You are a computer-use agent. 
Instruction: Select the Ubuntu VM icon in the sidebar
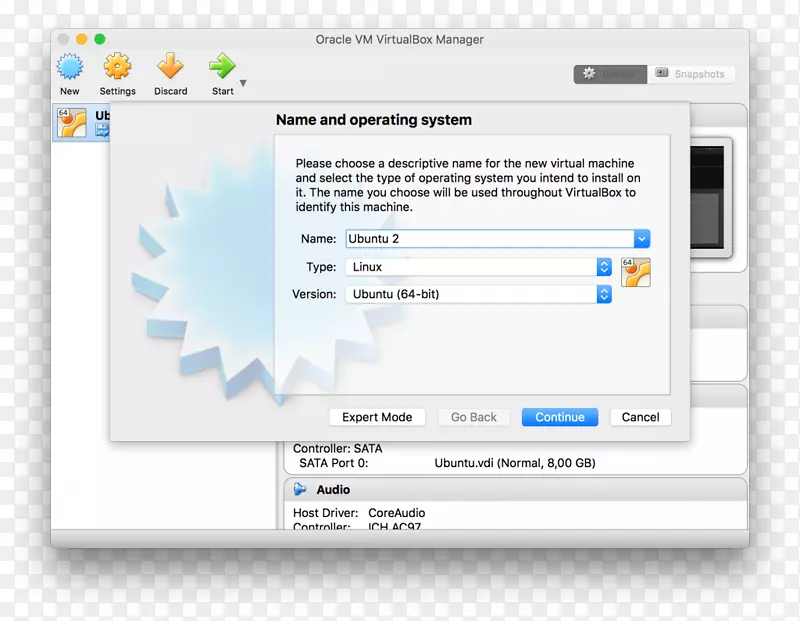(74, 121)
